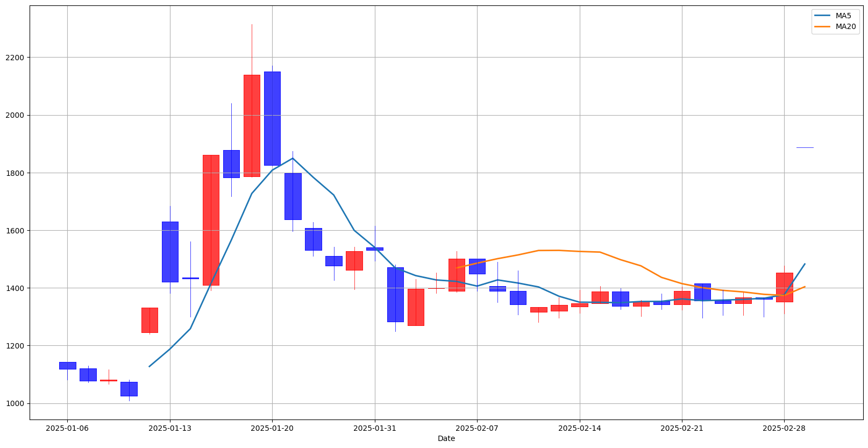Viewport: 868px width, 448px height.
Task: Click the 2025-01-06 date tick label
Action: coord(67,428)
